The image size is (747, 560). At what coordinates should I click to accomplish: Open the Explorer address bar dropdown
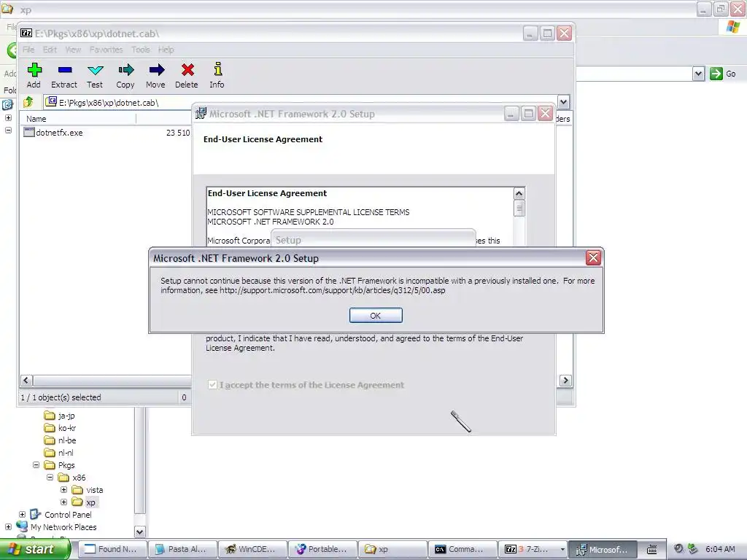click(x=698, y=74)
